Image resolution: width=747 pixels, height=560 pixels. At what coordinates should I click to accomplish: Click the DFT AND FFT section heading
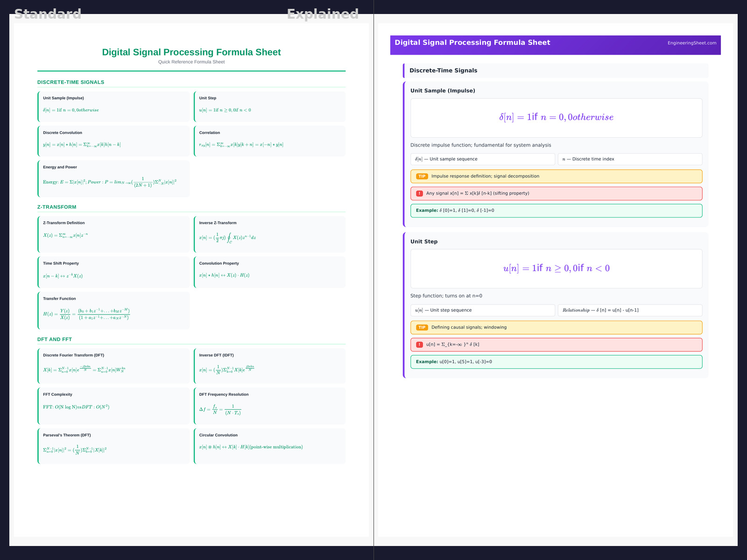pos(55,339)
